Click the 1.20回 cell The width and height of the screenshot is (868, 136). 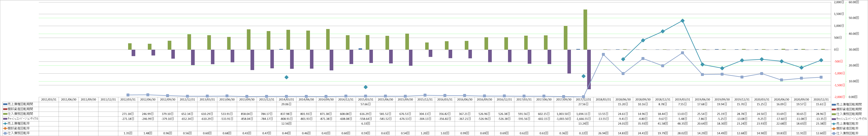(x=425, y=133)
